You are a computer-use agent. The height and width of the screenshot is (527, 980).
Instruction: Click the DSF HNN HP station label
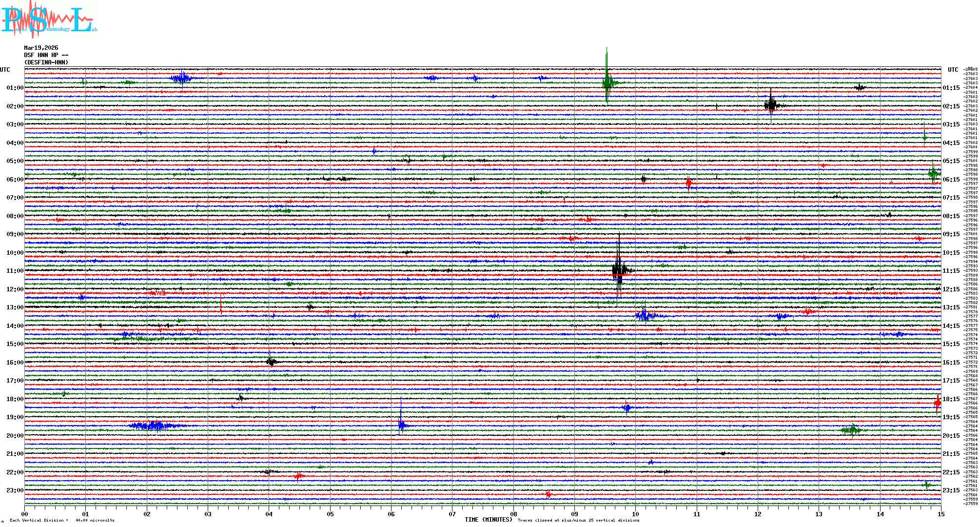pyautogui.click(x=46, y=55)
